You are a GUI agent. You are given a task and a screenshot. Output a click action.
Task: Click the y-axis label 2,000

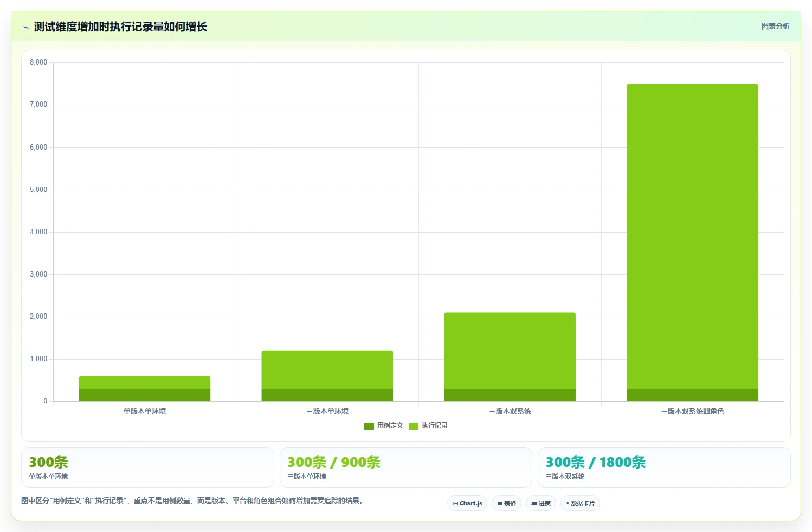coord(38,317)
